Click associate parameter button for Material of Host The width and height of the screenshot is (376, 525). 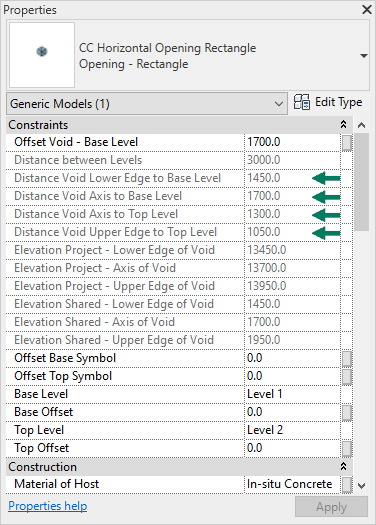[x=347, y=484]
